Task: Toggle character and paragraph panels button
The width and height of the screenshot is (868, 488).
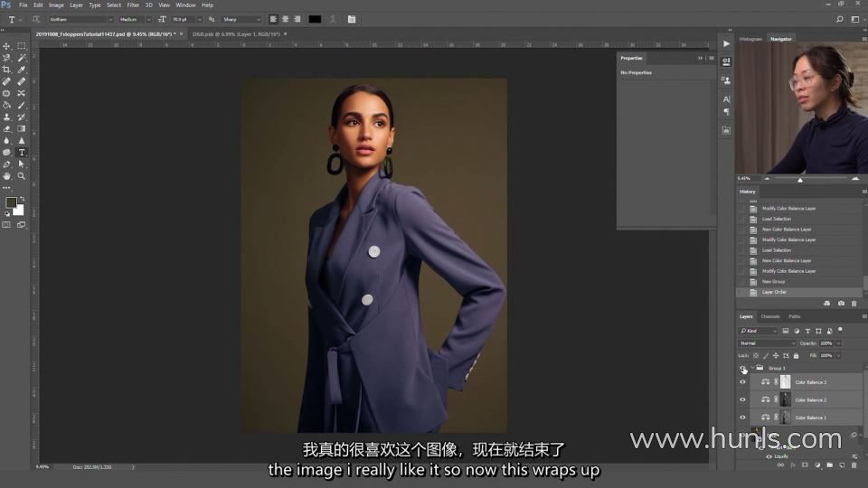Action: coord(352,19)
